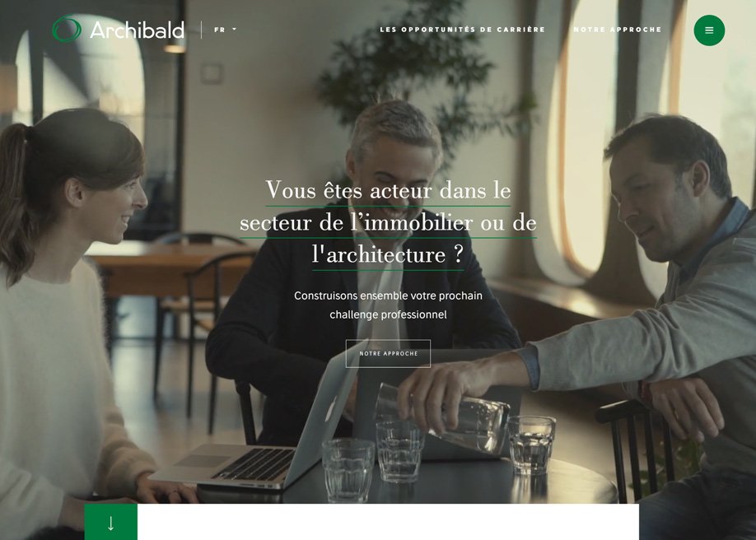Viewport: 756px width, 540px height.
Task: Click the small caret next to FR
Action: pos(235,29)
